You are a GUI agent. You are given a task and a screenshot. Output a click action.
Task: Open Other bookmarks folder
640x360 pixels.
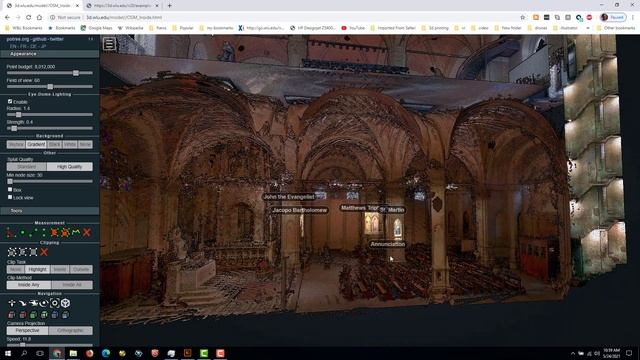pyautogui.click(x=616, y=28)
